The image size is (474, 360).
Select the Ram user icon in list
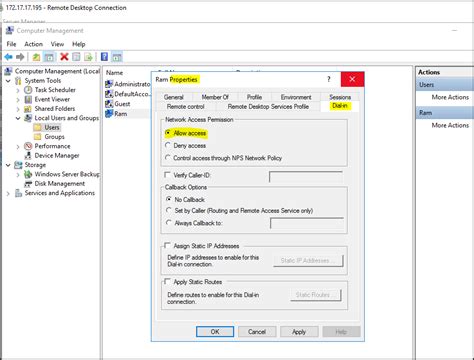pos(109,114)
